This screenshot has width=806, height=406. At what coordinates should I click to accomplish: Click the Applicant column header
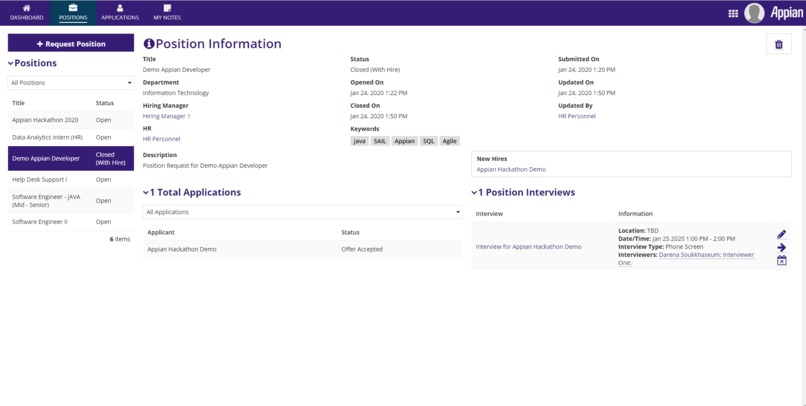point(161,232)
